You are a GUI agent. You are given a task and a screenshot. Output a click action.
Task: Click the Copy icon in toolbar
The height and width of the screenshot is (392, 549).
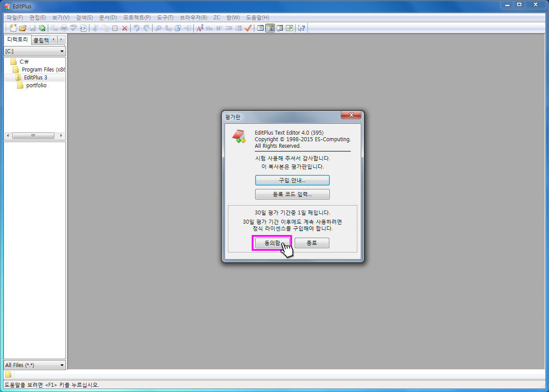tap(105, 28)
